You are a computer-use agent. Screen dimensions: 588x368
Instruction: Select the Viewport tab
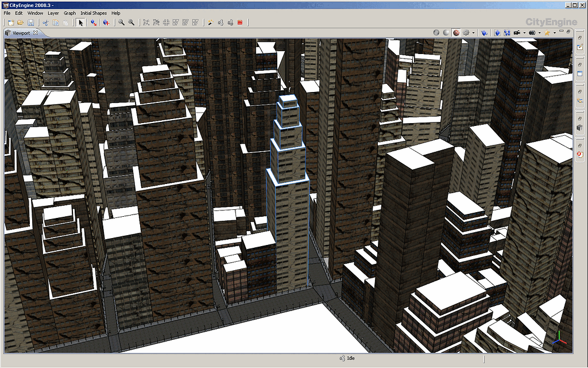pyautogui.click(x=21, y=33)
